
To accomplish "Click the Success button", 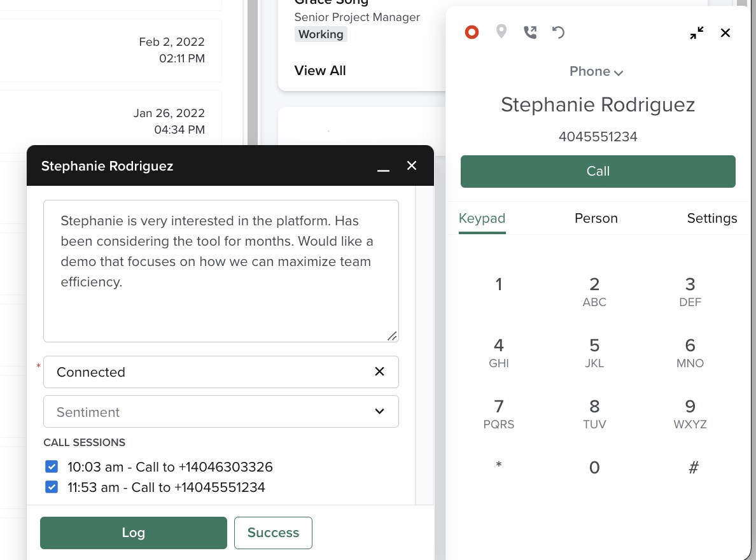I will click(x=273, y=533).
